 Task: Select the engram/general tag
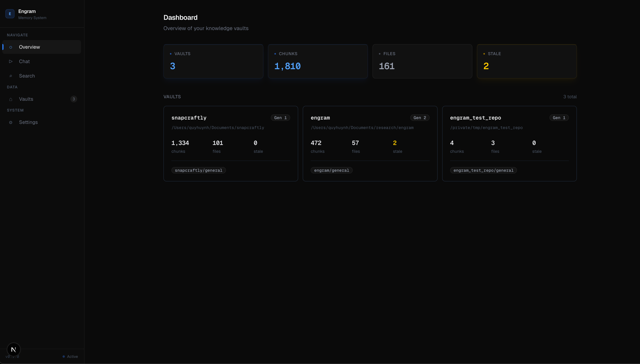pyautogui.click(x=332, y=170)
